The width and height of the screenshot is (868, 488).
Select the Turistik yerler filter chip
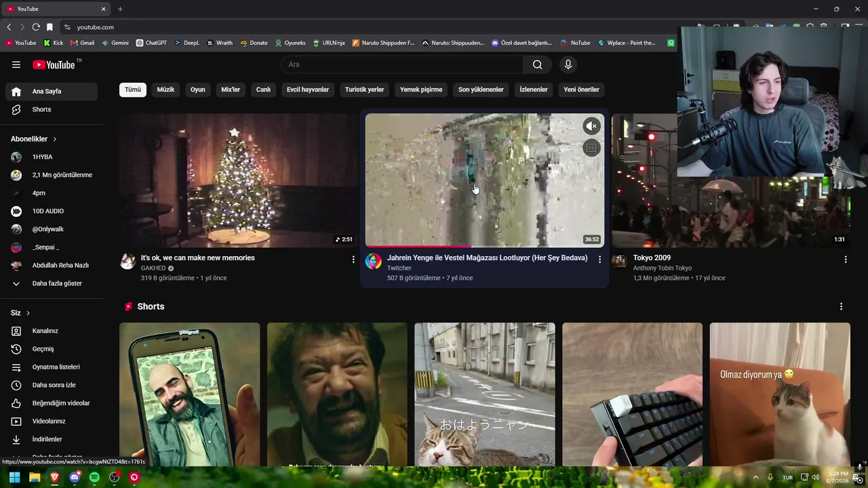pyautogui.click(x=364, y=89)
